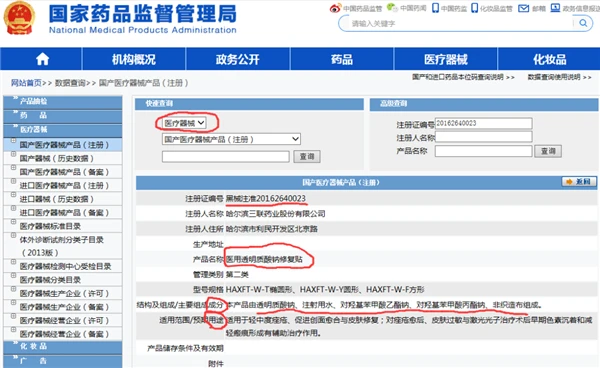Screen dimensions: 600x368
Task: Select 国产器械（历史数据）in sidebar
Action: [x=57, y=158]
